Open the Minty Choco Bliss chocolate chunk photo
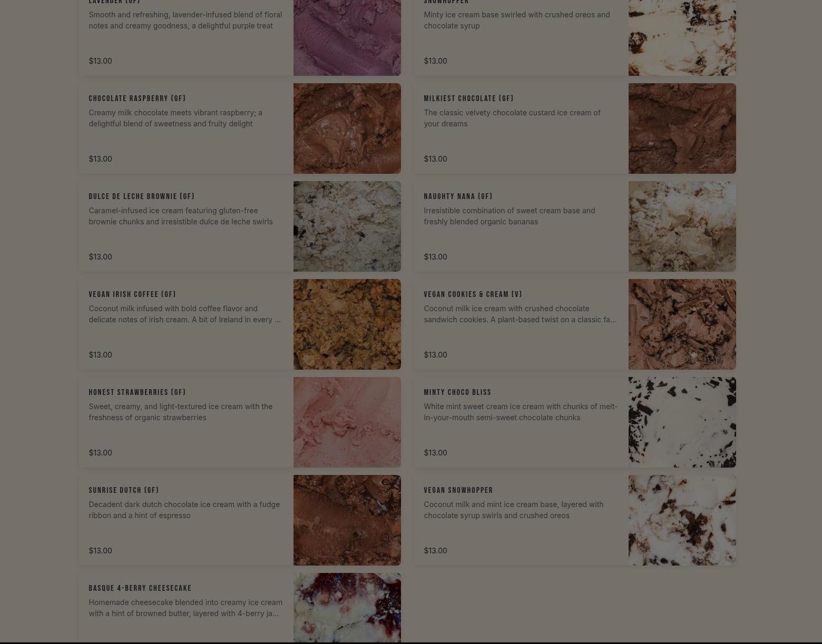 tap(682, 422)
